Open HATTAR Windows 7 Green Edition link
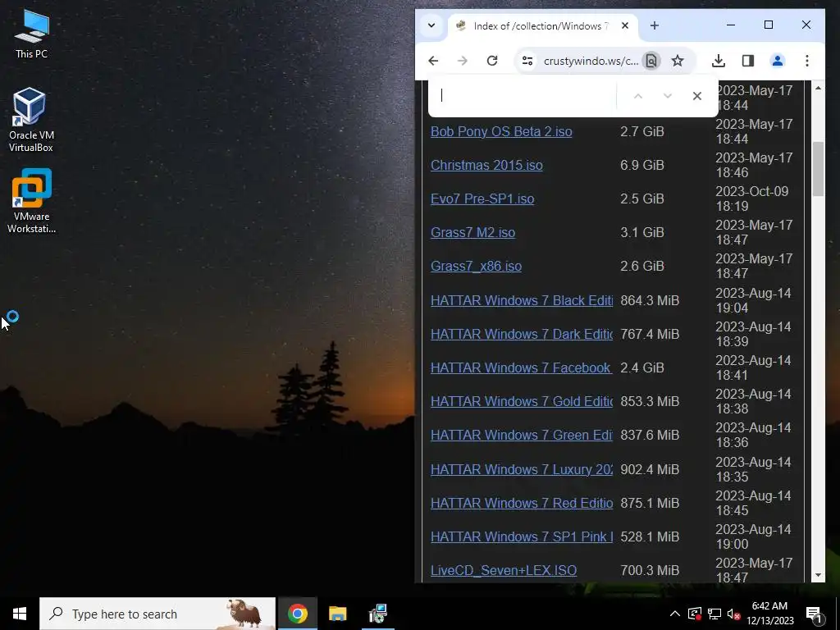Image resolution: width=840 pixels, height=630 pixels. (521, 436)
